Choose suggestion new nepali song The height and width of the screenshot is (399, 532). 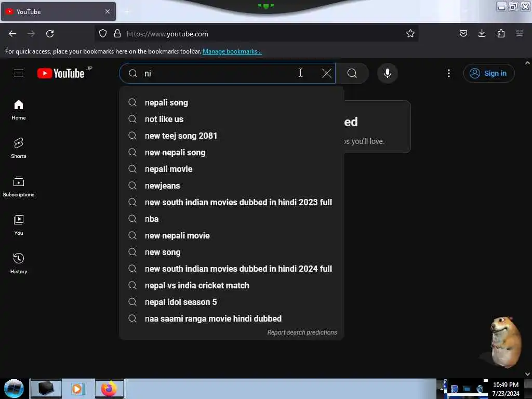click(231, 152)
